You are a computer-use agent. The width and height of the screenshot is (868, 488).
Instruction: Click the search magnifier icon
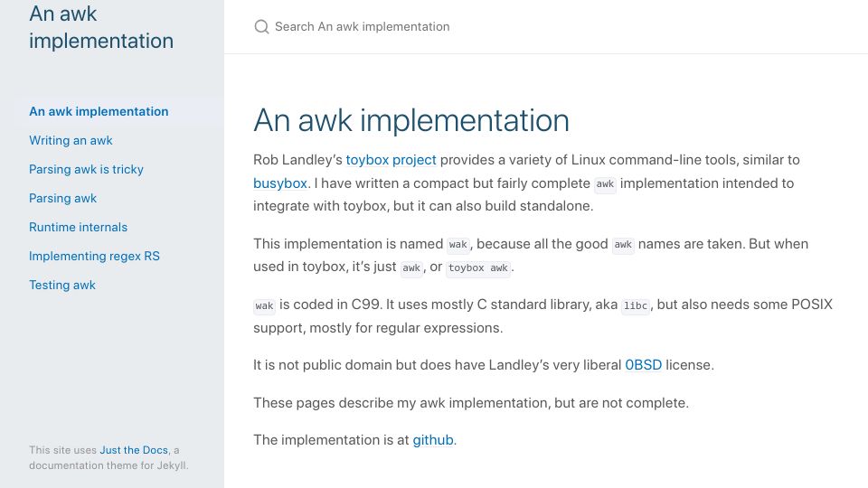click(261, 26)
